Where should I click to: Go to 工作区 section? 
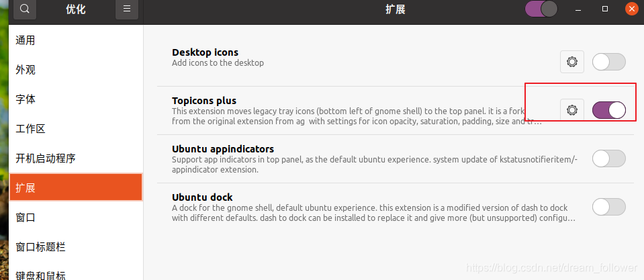pyautogui.click(x=76, y=129)
